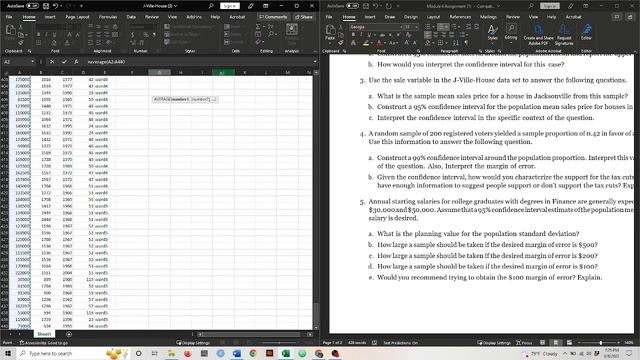Viewport: 640px width, 360px height.
Task: Open Excel Name Box dropdown
Action: (x=32, y=62)
